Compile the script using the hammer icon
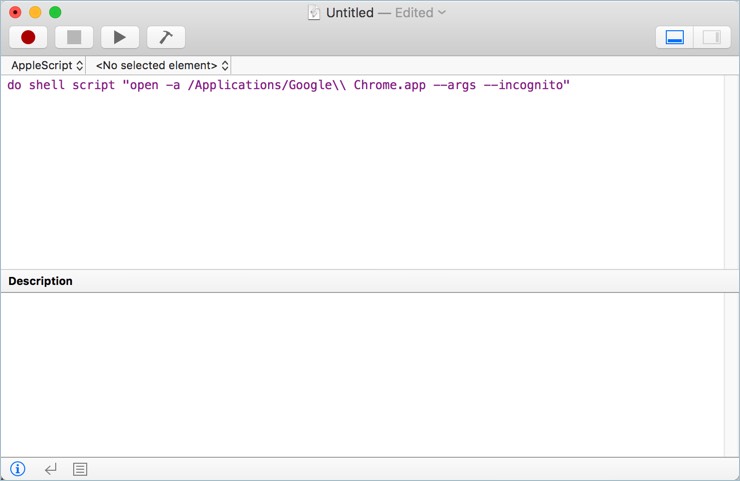Image resolution: width=740 pixels, height=481 pixels. pos(166,37)
